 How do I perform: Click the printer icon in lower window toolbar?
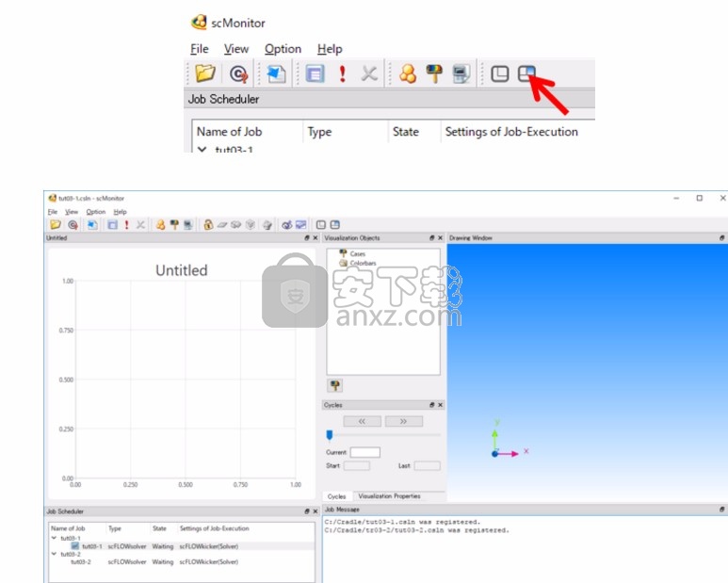tap(267, 225)
